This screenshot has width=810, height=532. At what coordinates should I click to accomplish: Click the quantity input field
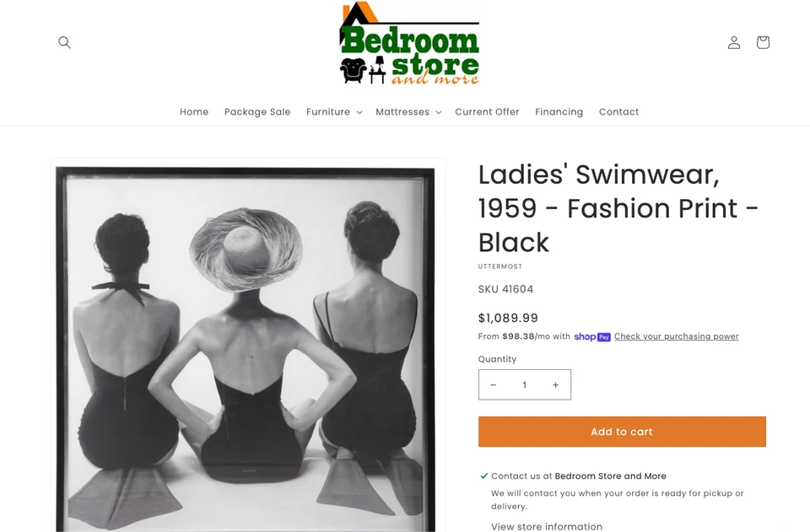pos(524,385)
